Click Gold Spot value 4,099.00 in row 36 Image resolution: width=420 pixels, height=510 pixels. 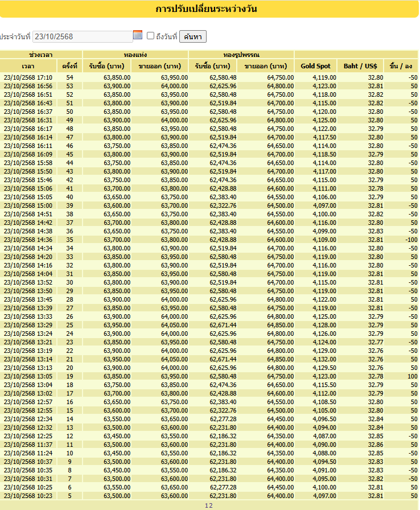324,231
